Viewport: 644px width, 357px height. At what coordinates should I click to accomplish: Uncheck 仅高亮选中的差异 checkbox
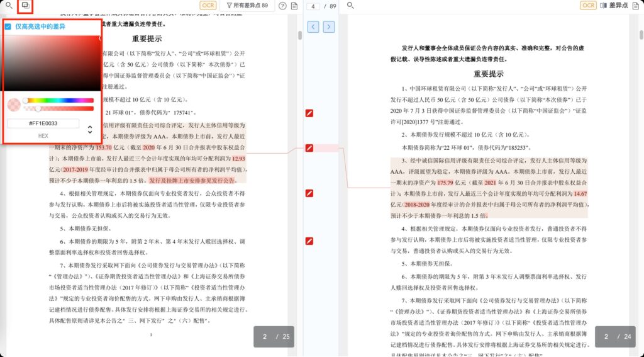tap(8, 26)
